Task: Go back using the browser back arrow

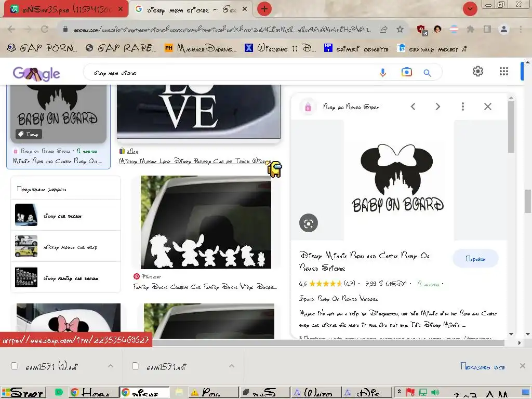Action: 11,29
